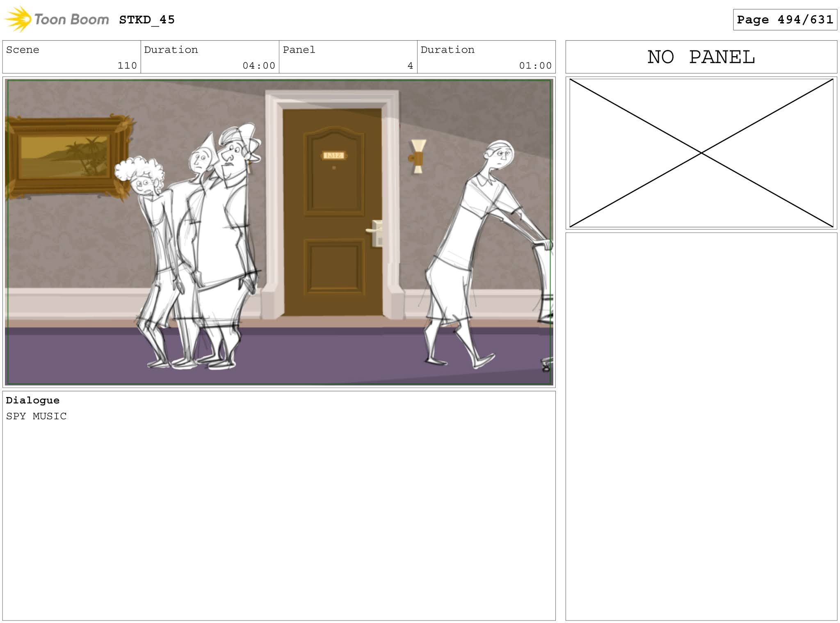Click the scene Duration 04:00 cell
840x623 pixels.
210,57
